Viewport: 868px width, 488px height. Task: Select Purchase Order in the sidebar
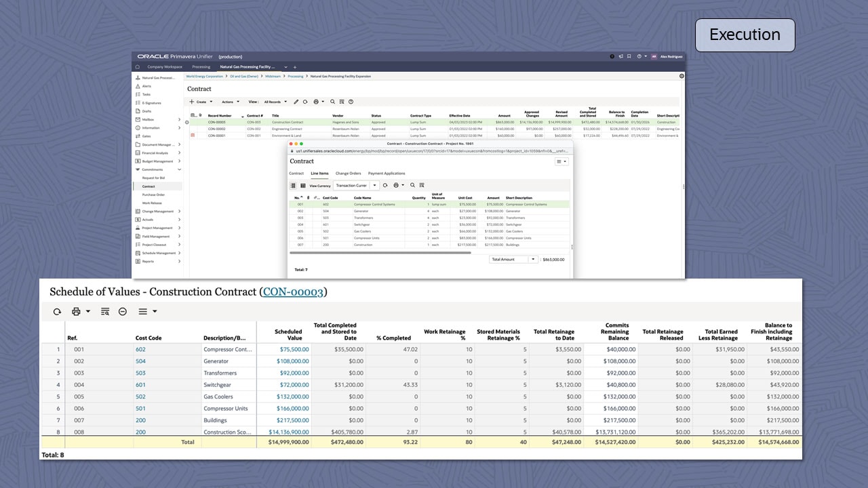click(153, 195)
